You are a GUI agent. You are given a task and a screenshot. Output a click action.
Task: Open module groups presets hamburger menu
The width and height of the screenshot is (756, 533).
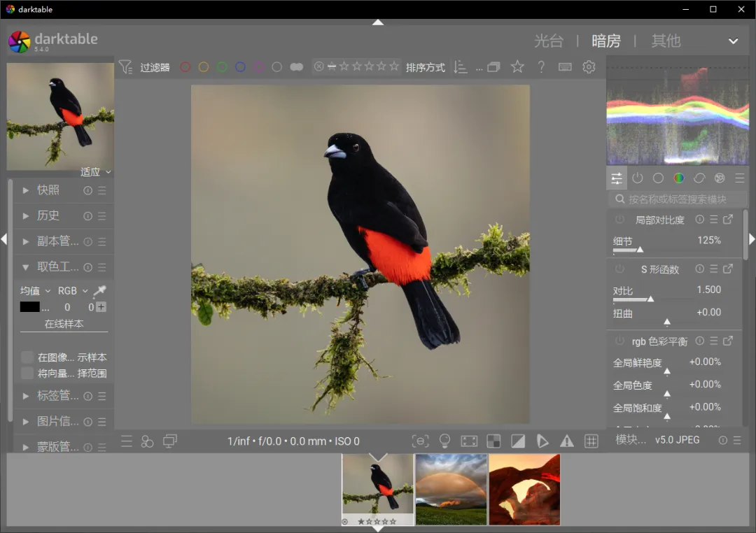[x=740, y=178]
